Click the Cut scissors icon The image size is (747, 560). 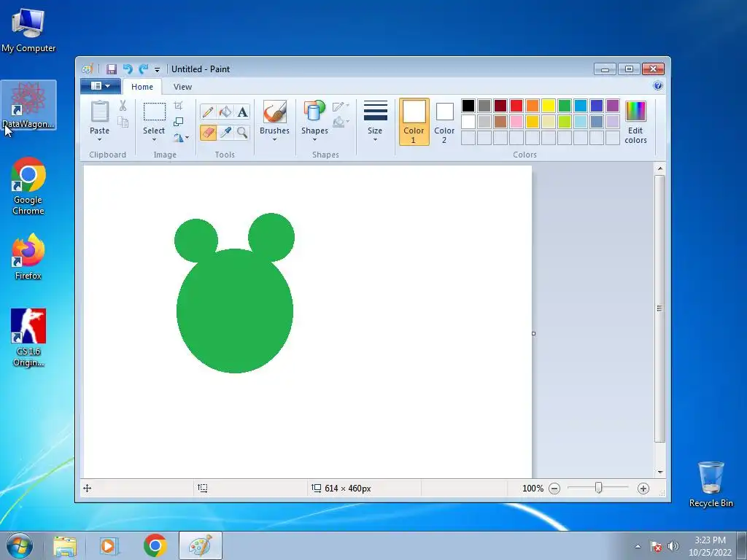(123, 106)
